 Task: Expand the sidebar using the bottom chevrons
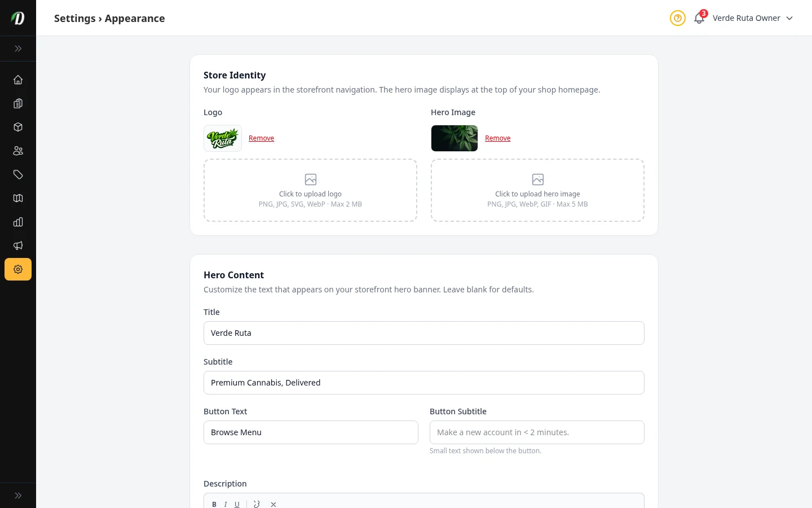click(18, 496)
